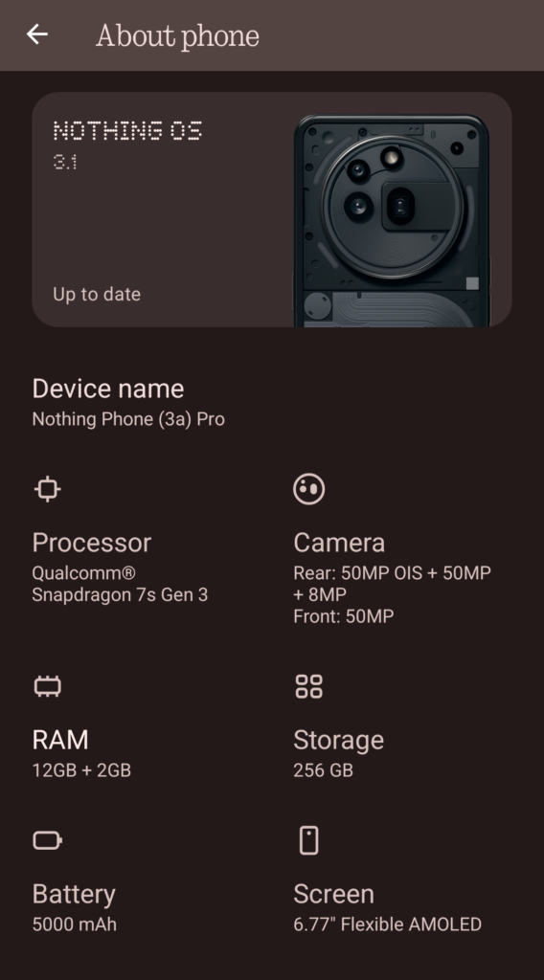Tap the back arrow icon
The height and width of the screenshot is (980, 544).
[37, 34]
